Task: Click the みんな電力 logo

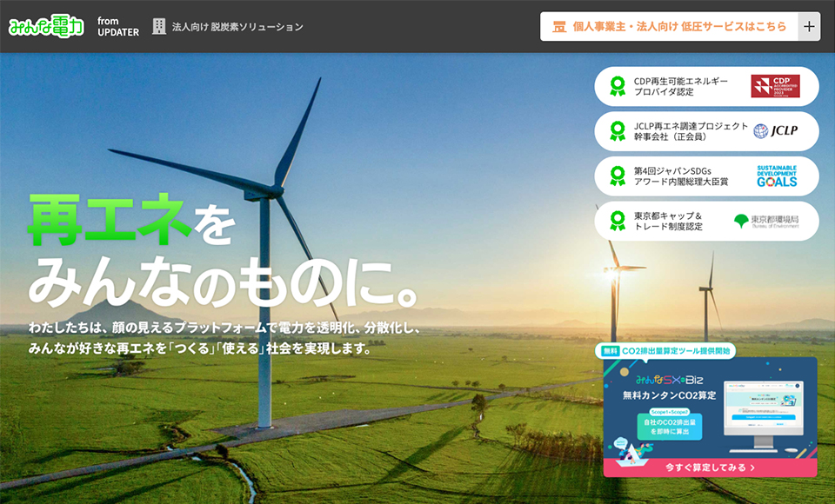Action: [46, 26]
